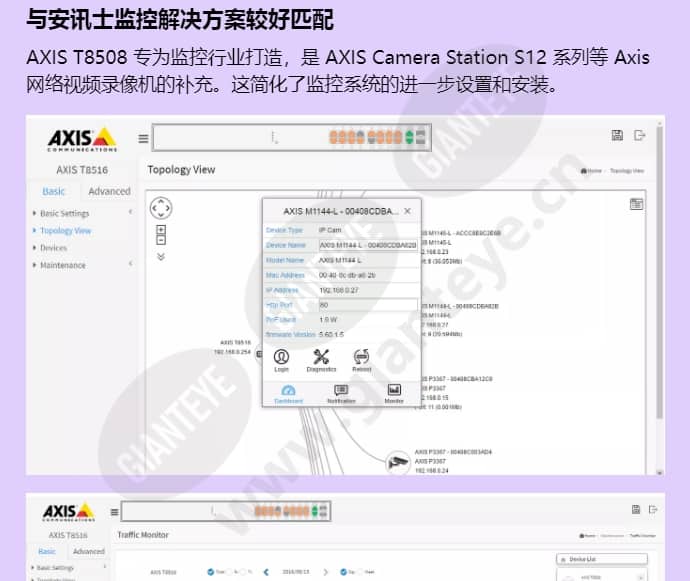Click save icon in Traffic Monitor header

pyautogui.click(x=636, y=509)
